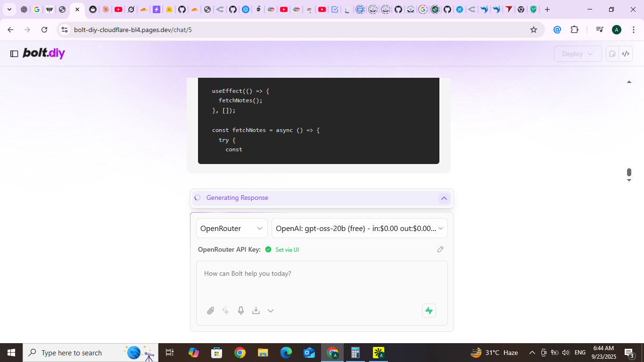This screenshot has width=644, height=362.
Task: Open a new browser tab
Action: [547, 9]
